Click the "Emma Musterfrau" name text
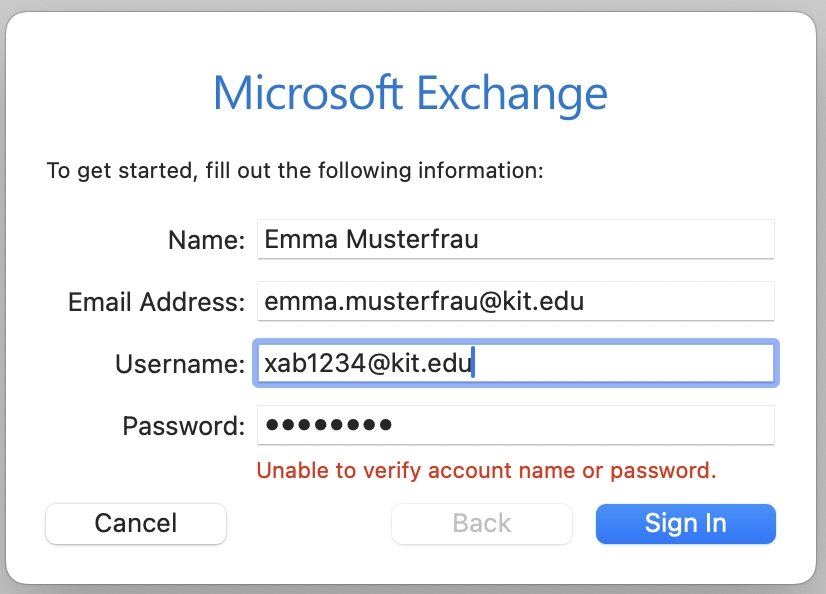Viewport: 826px width, 594px height. 371,239
